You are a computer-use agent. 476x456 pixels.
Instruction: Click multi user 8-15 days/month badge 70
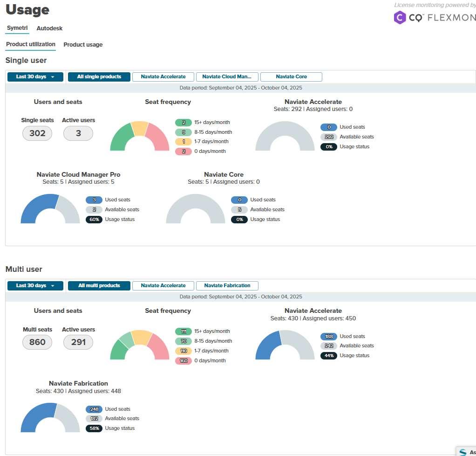coord(184,341)
